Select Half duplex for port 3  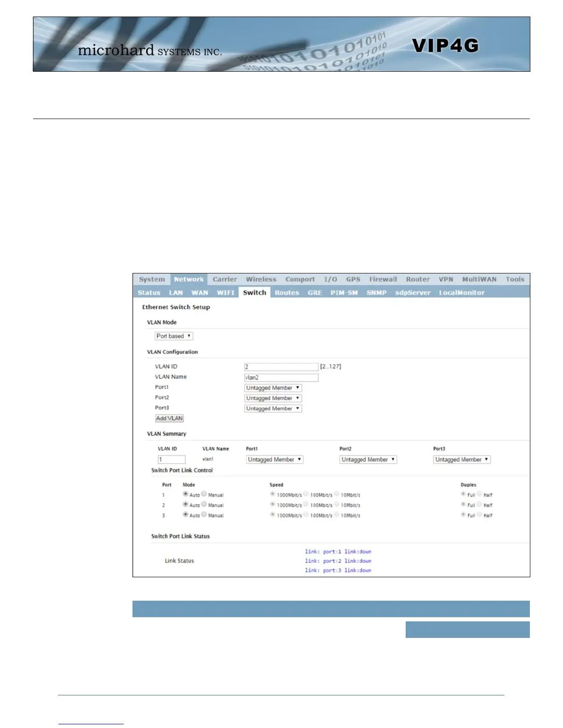pos(479,515)
